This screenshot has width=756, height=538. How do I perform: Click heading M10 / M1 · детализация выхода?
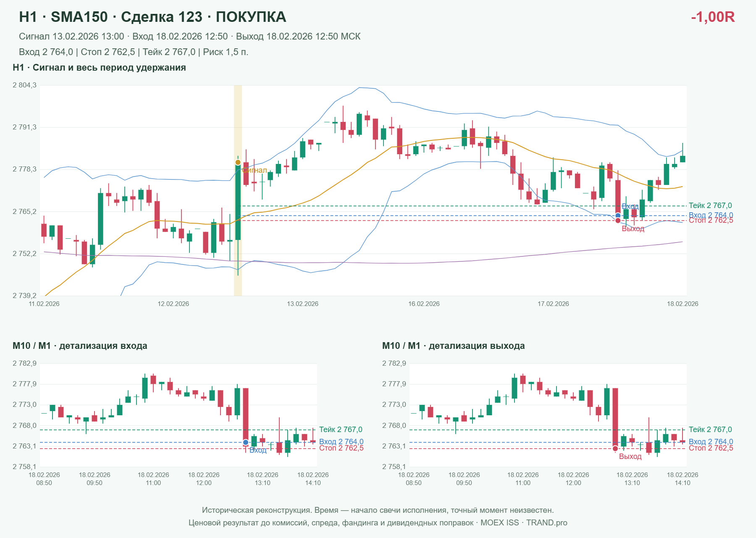[453, 346]
